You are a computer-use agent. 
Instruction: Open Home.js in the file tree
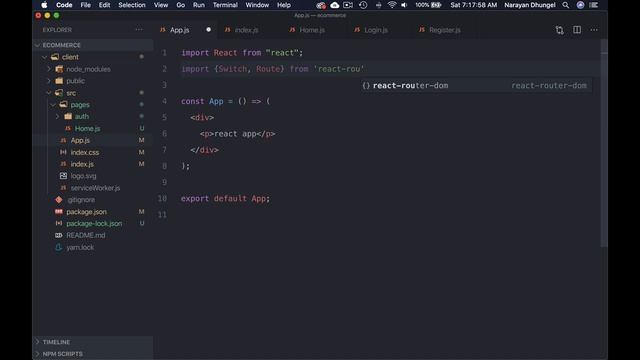(x=87, y=128)
